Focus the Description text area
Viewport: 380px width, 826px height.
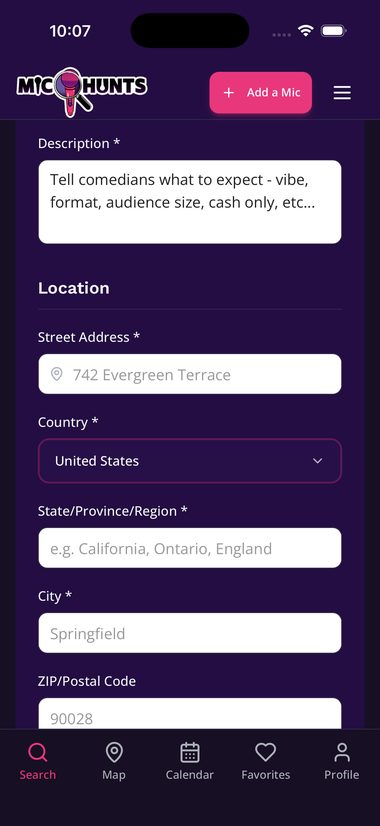(x=190, y=202)
